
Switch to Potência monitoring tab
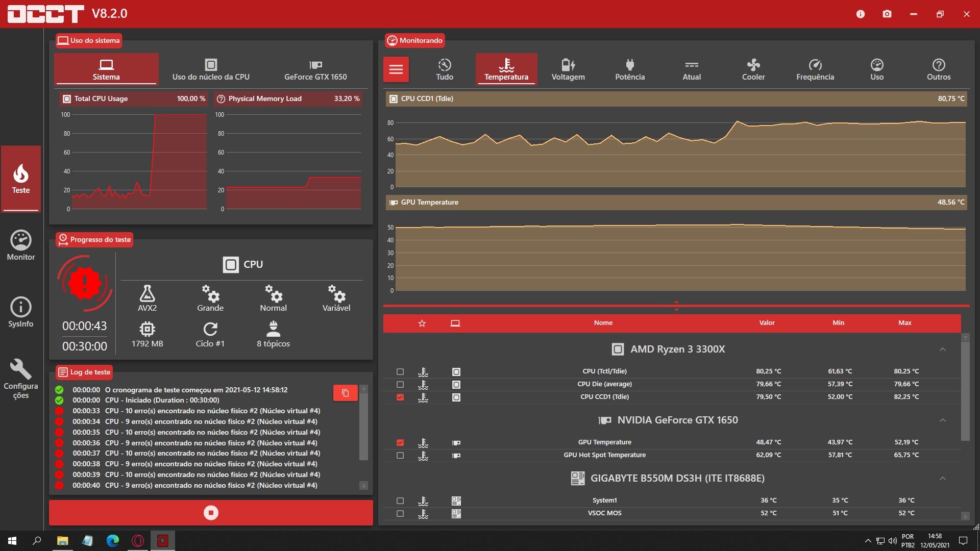[x=630, y=69]
